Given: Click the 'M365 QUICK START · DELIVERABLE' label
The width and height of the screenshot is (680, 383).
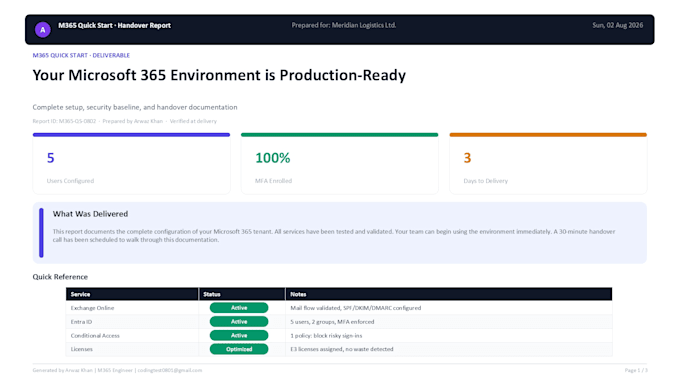Looking at the screenshot, I should pyautogui.click(x=81, y=55).
